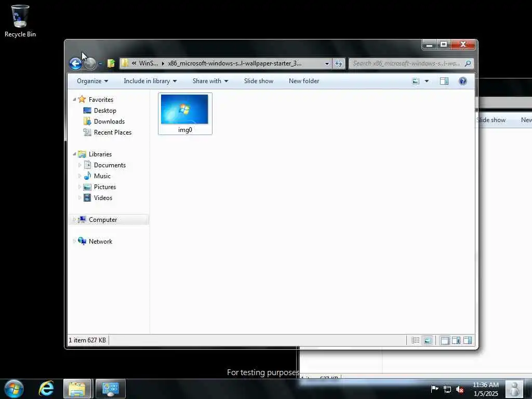Refresh the folder with the refresh icon

coord(339,63)
